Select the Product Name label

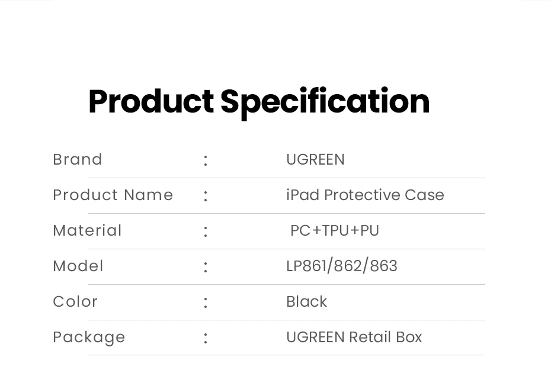click(x=113, y=195)
